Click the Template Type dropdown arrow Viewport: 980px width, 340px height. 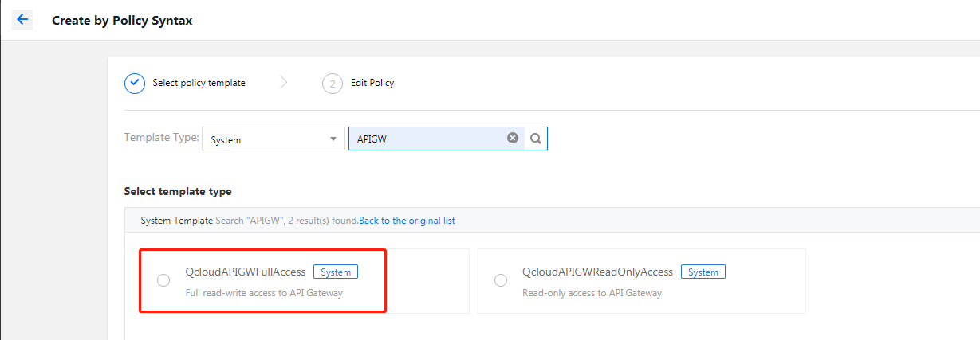pyautogui.click(x=333, y=139)
